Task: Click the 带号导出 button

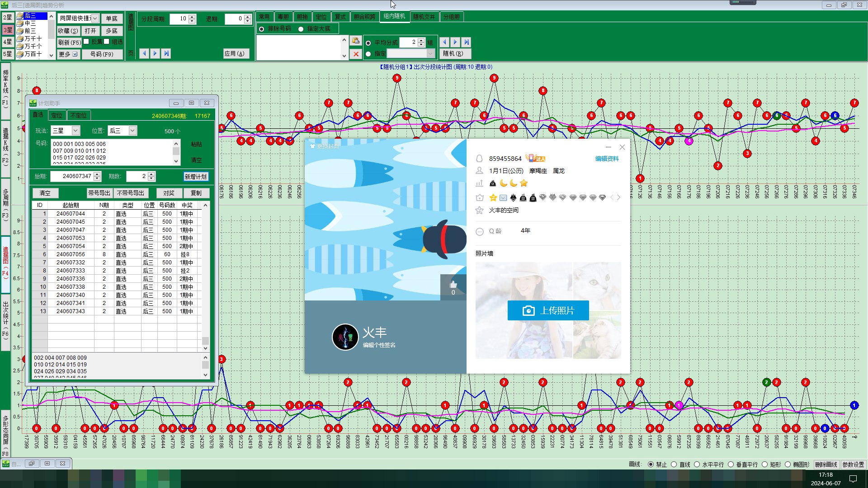Action: (99, 193)
